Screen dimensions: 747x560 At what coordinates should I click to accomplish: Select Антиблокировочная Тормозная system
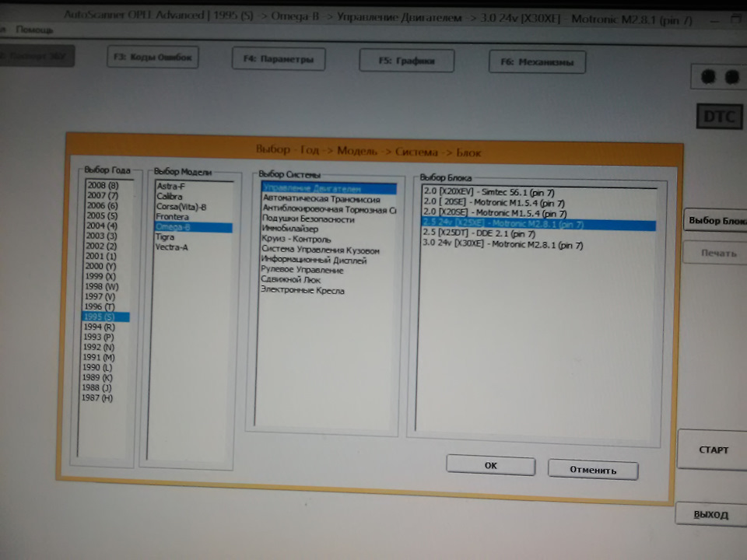point(328,209)
